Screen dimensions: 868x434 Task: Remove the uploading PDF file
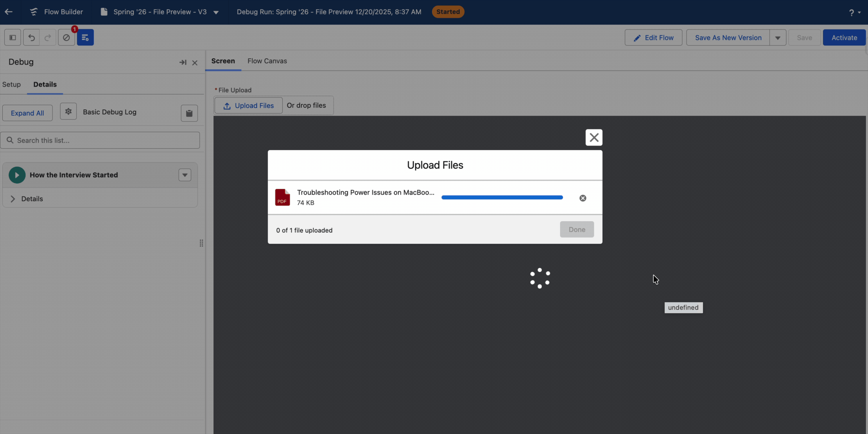[x=583, y=198]
